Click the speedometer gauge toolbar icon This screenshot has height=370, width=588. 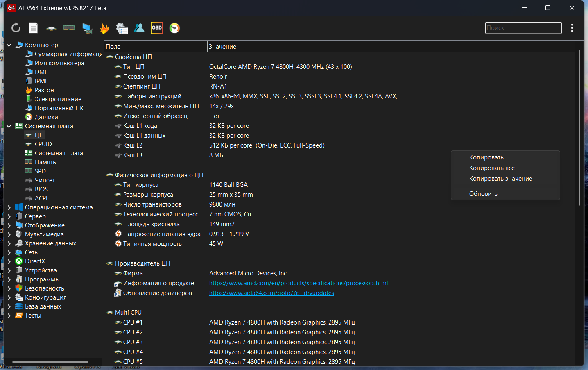tap(174, 28)
